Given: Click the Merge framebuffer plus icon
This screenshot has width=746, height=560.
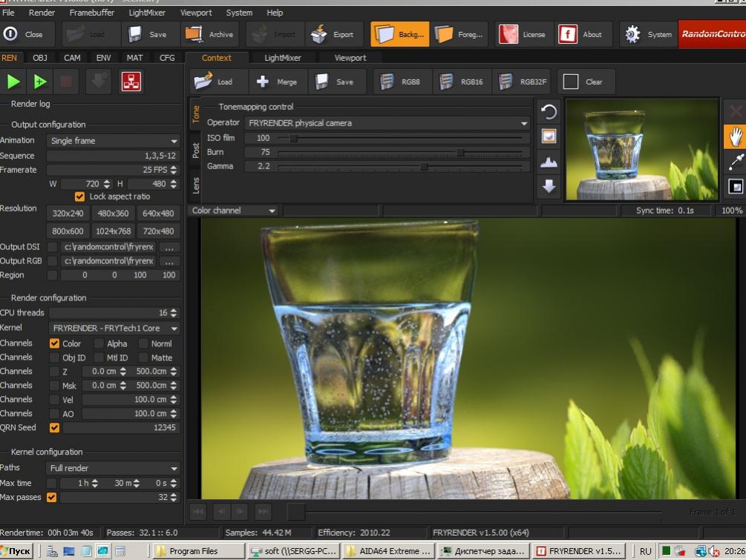Looking at the screenshot, I should (x=263, y=82).
